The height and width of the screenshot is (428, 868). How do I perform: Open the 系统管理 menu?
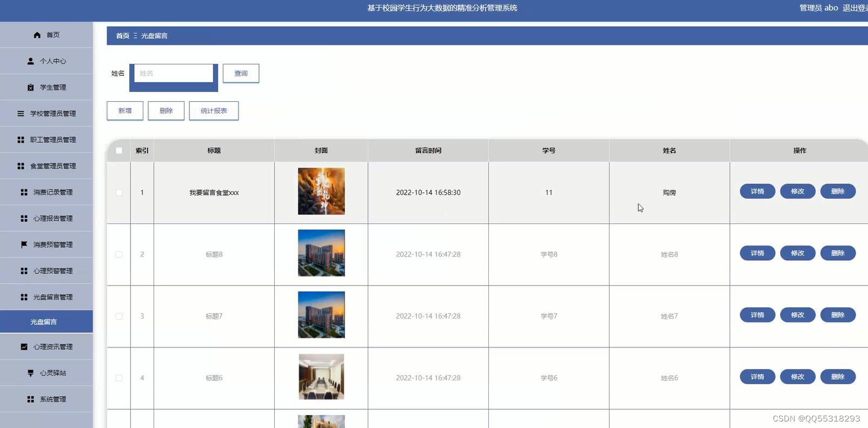pyautogui.click(x=46, y=399)
